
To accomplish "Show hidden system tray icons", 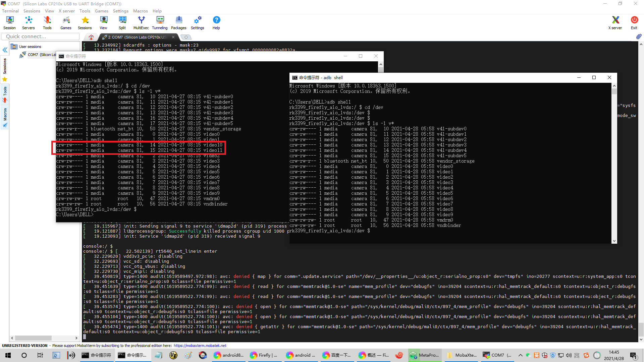I will [520, 355].
